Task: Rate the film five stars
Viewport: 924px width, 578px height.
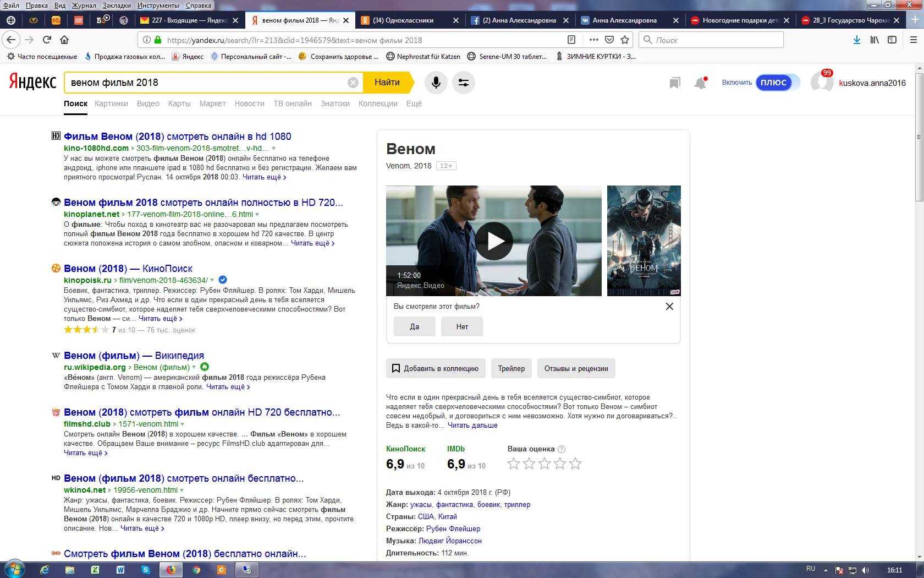Action: (x=575, y=464)
